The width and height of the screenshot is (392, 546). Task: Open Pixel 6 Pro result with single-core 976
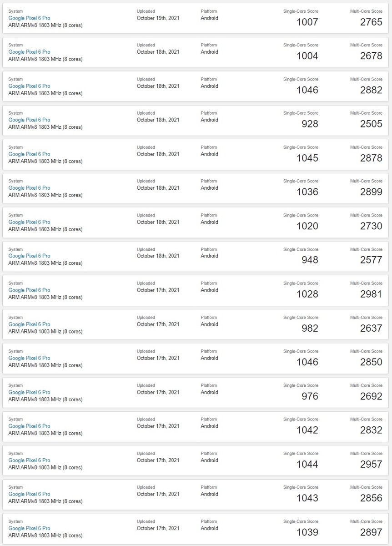click(x=29, y=392)
